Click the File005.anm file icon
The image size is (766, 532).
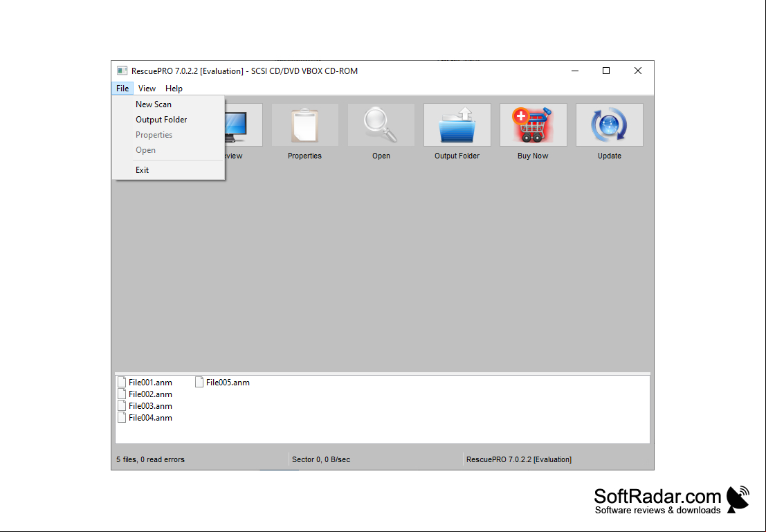point(199,382)
